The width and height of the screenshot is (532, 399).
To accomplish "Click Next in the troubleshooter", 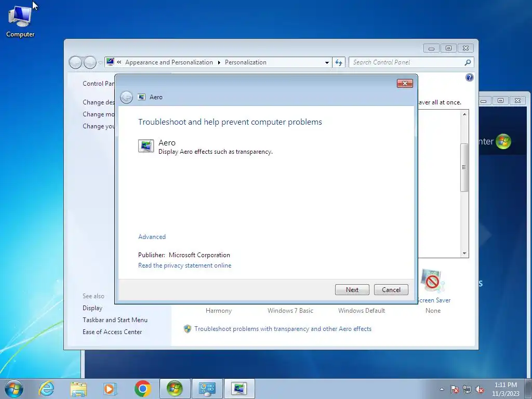I will pyautogui.click(x=352, y=290).
